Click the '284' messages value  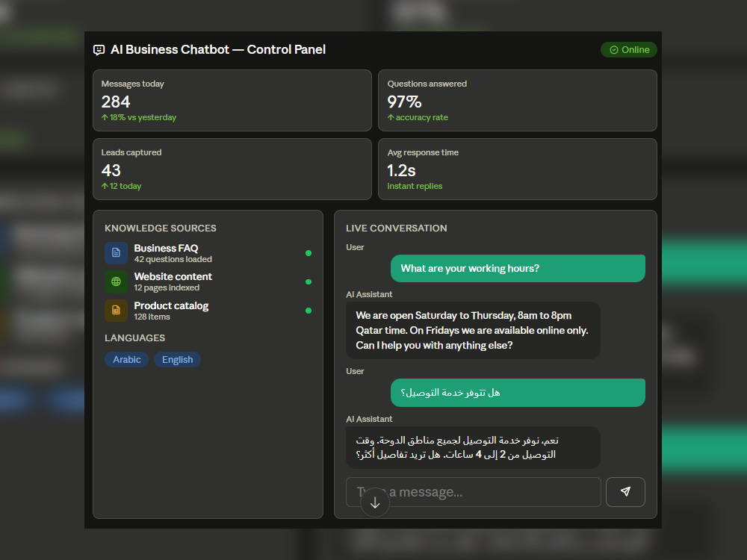pyautogui.click(x=116, y=102)
